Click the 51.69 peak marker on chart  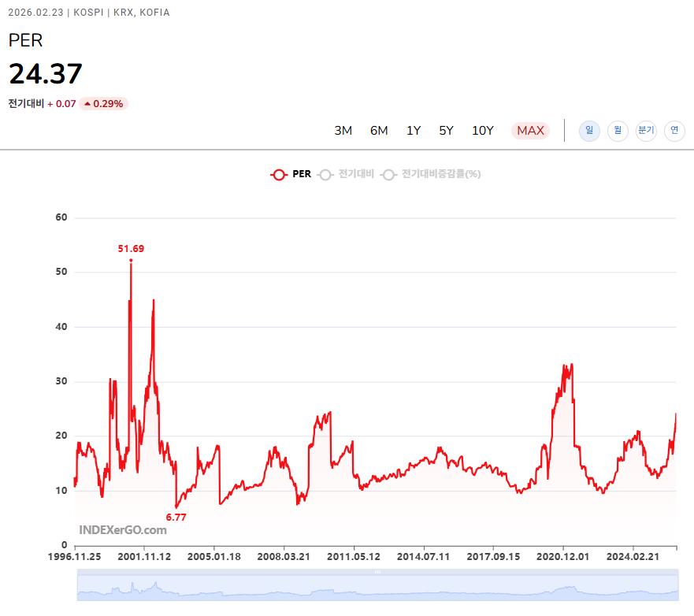pos(131,260)
